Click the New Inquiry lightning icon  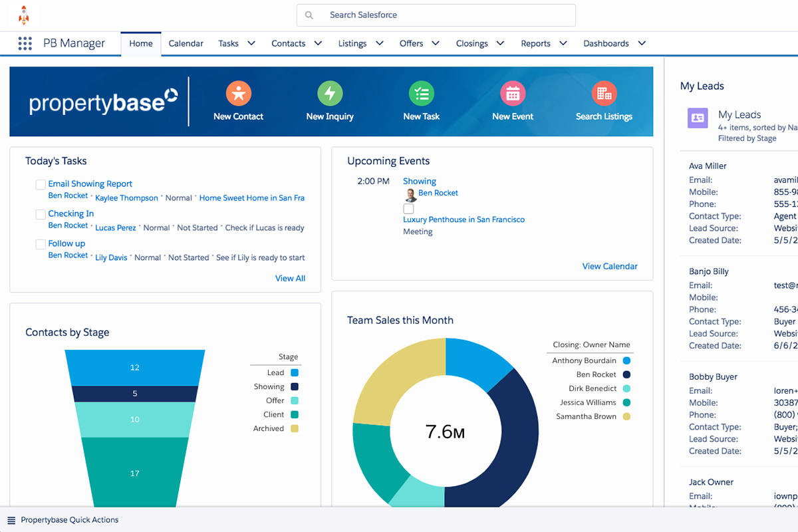click(x=330, y=94)
